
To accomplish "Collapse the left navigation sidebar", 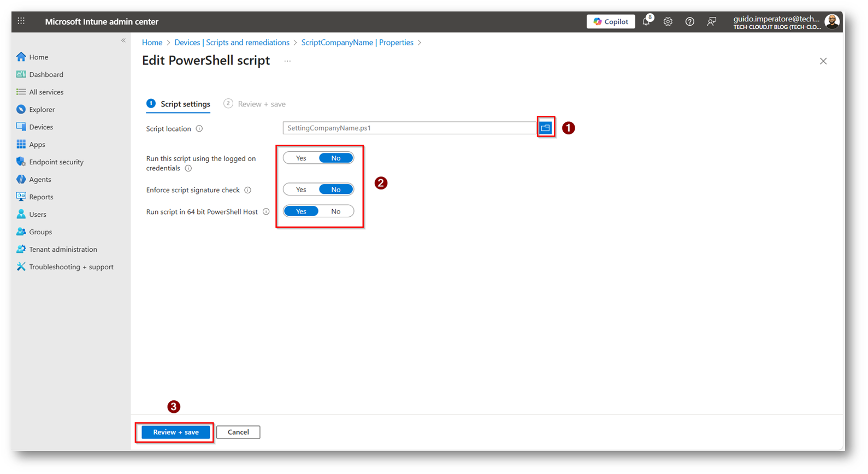I will [x=123, y=40].
